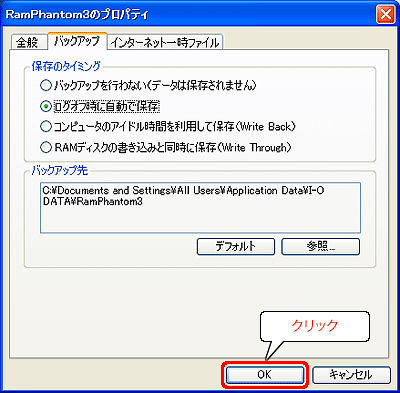Confirm with the OK button
Viewport: 400px width, 393px height.
click(265, 375)
